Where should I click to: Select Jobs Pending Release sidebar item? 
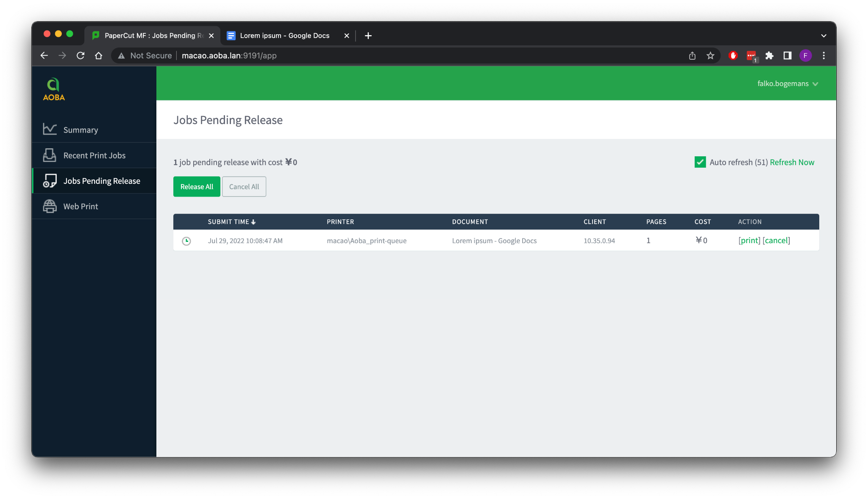click(x=101, y=181)
